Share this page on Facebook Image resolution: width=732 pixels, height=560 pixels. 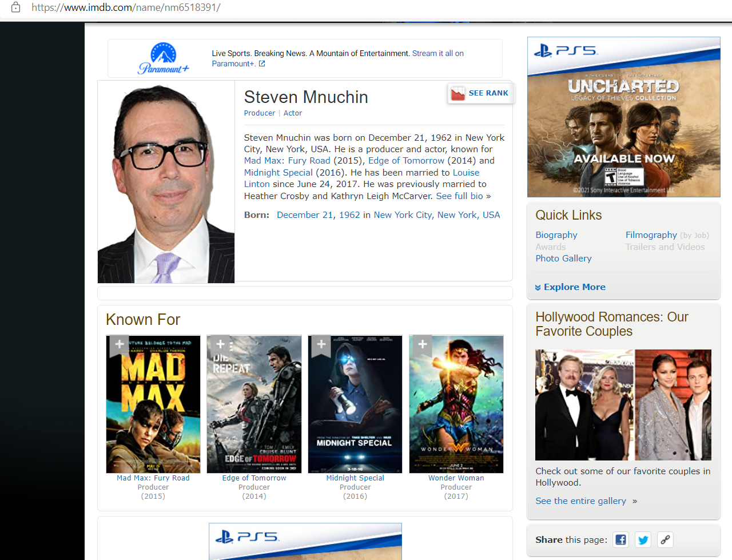coord(620,539)
